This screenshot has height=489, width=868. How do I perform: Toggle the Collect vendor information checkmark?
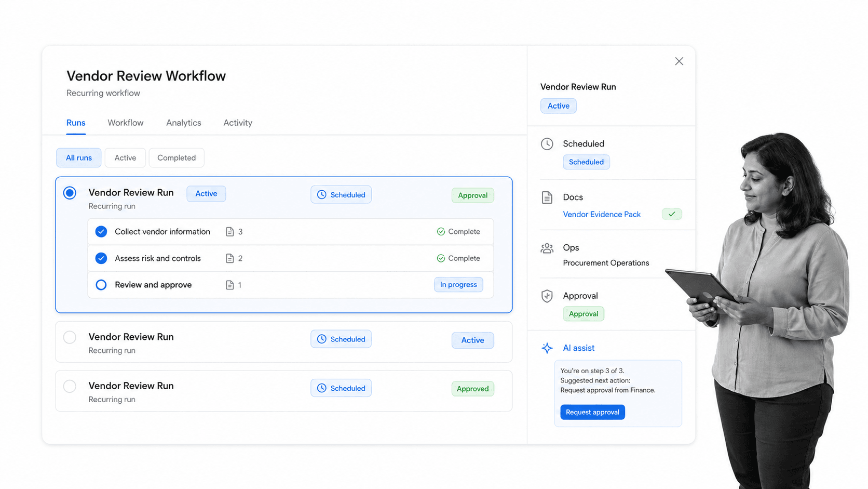pyautogui.click(x=101, y=232)
